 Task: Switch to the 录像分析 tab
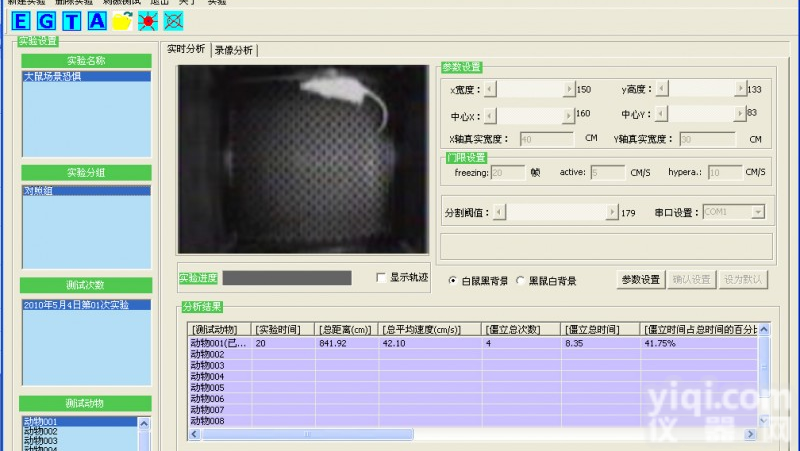[x=234, y=50]
